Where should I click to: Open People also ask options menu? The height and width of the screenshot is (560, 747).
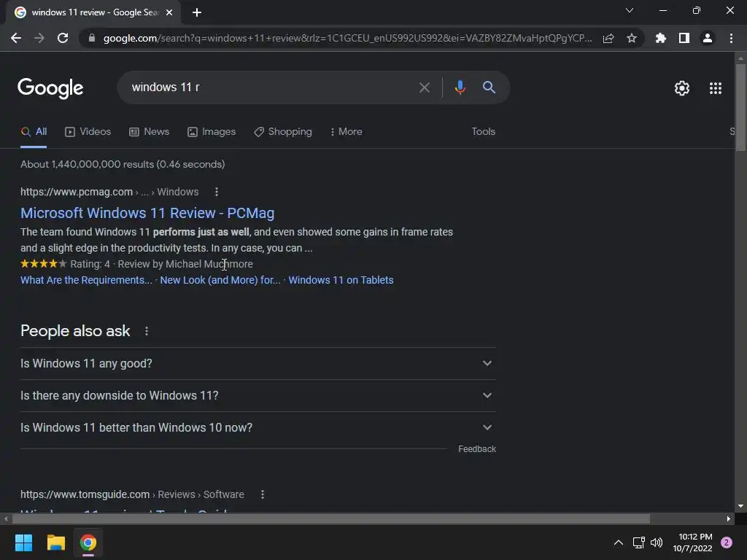click(146, 331)
